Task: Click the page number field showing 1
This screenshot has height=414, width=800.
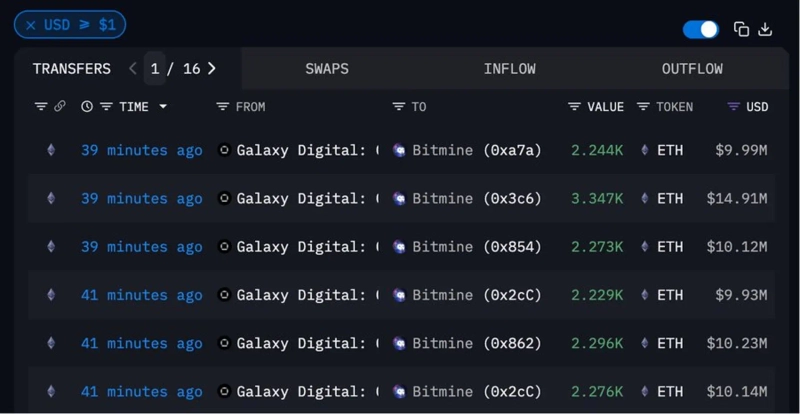Action: click(x=155, y=69)
